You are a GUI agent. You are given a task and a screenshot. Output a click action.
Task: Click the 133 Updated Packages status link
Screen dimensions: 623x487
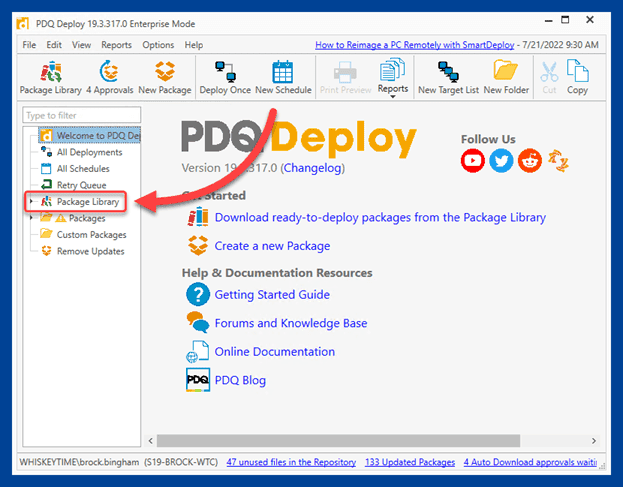410,462
